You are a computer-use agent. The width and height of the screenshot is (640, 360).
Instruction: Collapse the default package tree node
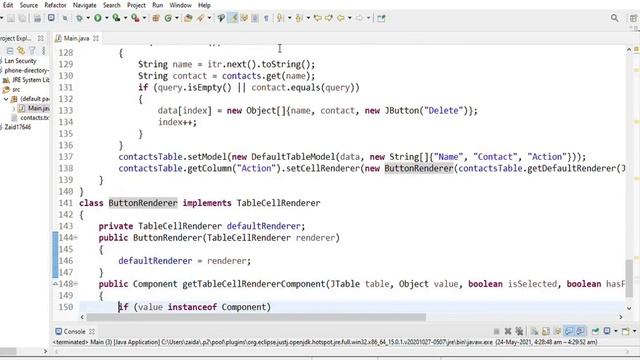coord(6,99)
